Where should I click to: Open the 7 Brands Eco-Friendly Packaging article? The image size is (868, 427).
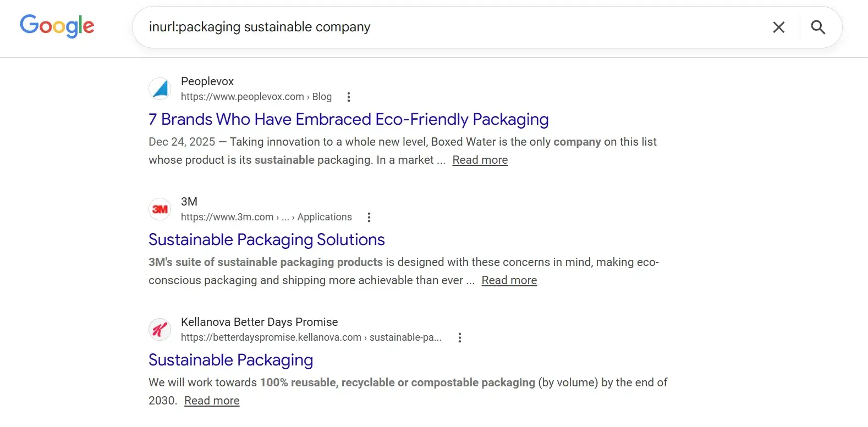tap(348, 119)
